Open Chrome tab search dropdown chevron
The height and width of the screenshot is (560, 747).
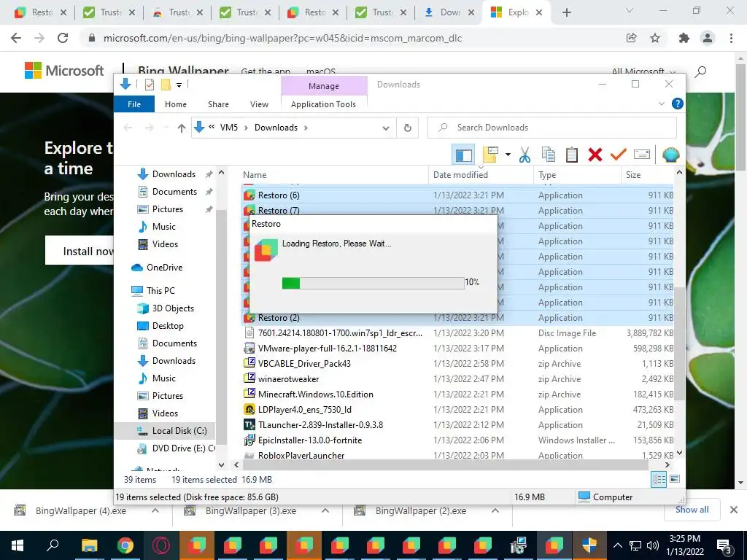point(630,10)
